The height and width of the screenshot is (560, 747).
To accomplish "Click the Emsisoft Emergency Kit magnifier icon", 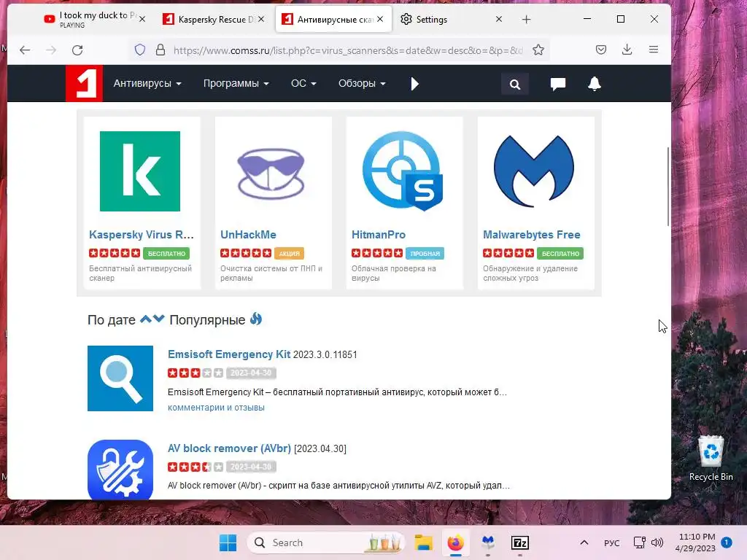I will point(120,378).
